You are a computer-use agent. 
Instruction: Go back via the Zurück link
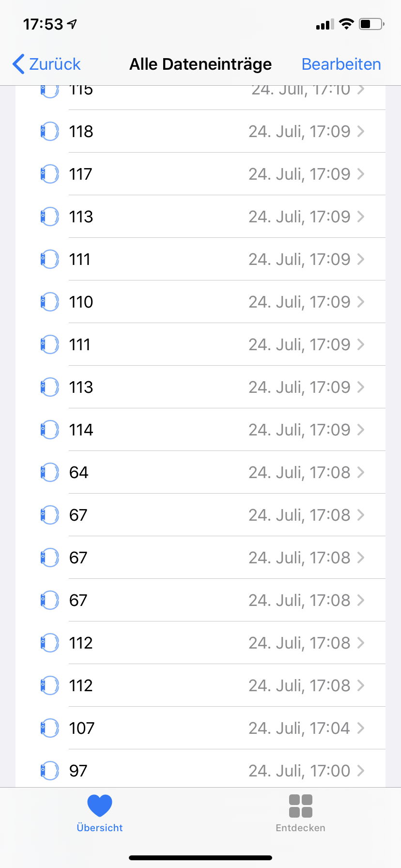(55, 64)
